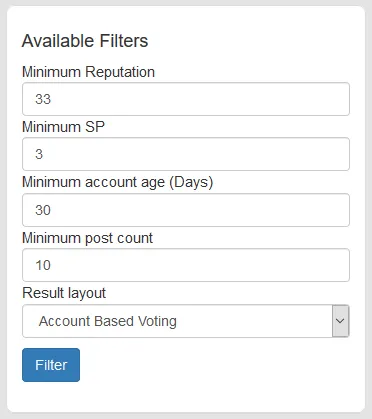Click the dropdown chevron arrow beside Account Based Voting
This screenshot has height=419, width=372.
[340, 321]
